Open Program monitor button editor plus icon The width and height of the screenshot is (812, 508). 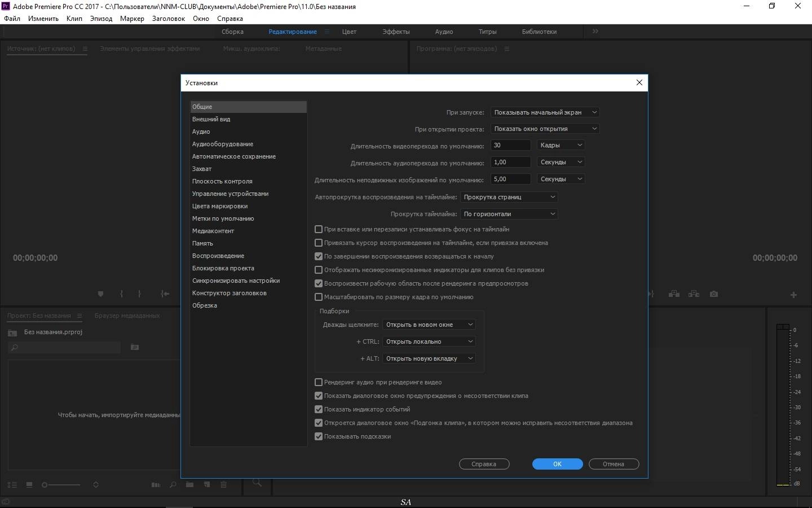click(x=793, y=295)
